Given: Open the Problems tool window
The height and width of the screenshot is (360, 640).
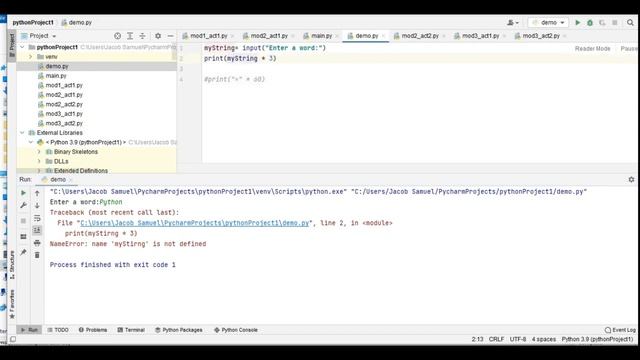Looking at the screenshot, I should [x=93, y=330].
